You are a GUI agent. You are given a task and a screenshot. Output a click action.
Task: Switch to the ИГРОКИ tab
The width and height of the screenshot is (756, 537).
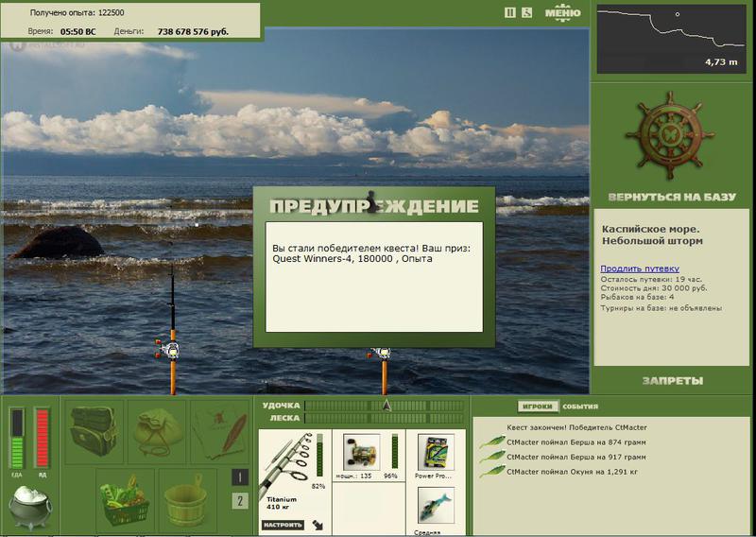point(538,407)
